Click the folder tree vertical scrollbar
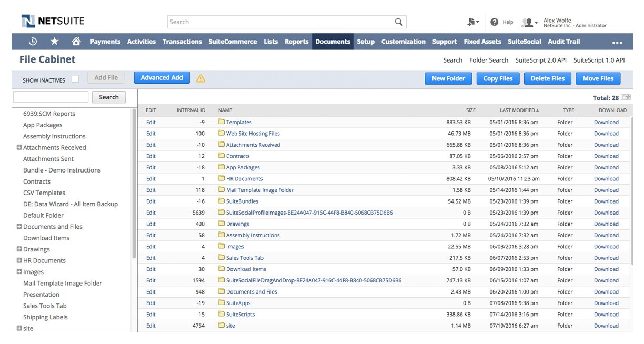Viewport: 644px width, 344px height. [134, 184]
